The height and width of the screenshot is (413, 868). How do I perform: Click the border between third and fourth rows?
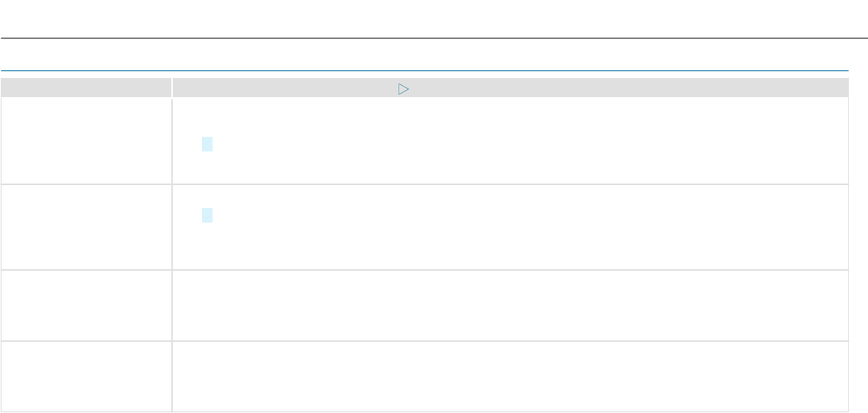click(424, 340)
